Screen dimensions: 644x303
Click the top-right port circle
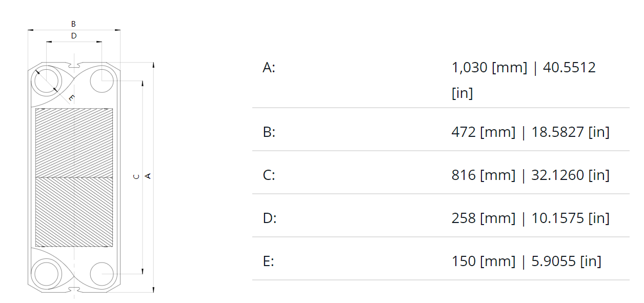point(102,80)
